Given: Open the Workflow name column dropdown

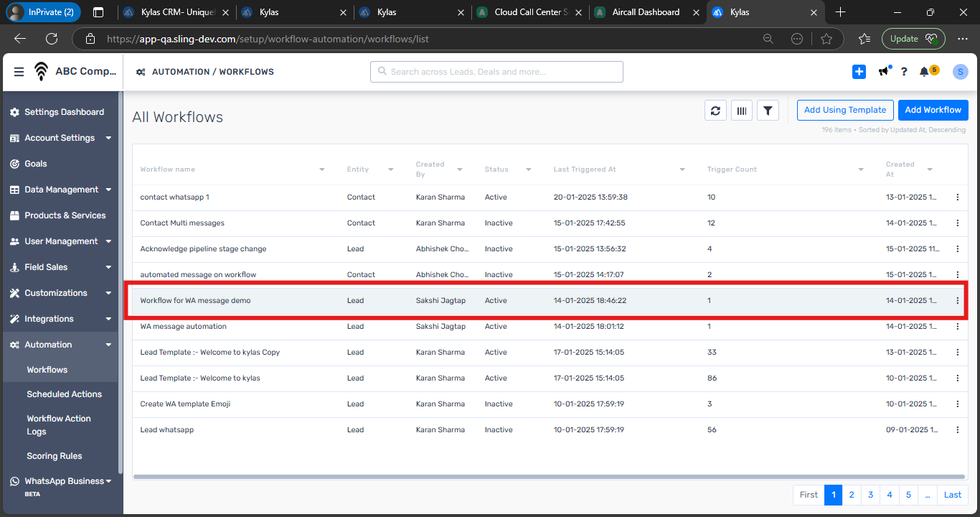Looking at the screenshot, I should [322, 169].
